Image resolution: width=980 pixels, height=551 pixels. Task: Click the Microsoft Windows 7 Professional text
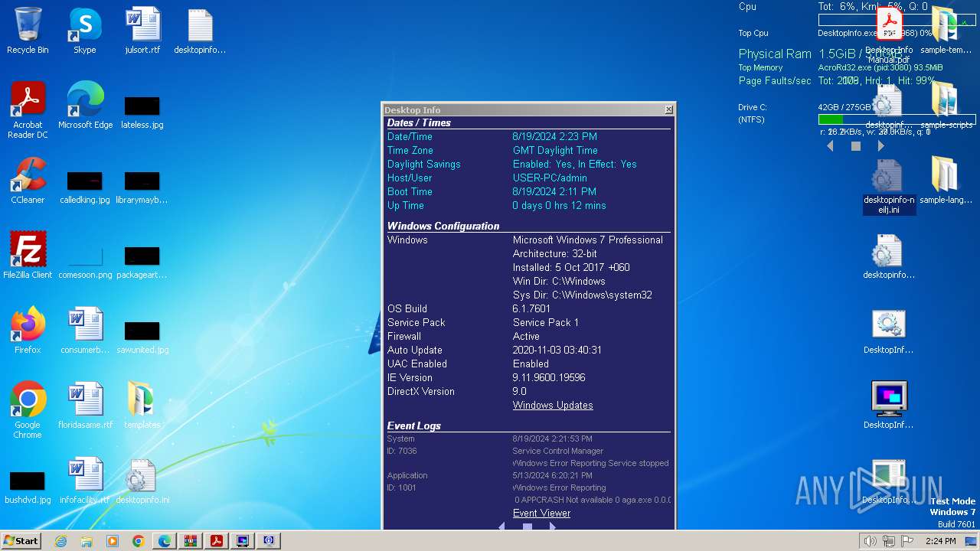tap(588, 240)
